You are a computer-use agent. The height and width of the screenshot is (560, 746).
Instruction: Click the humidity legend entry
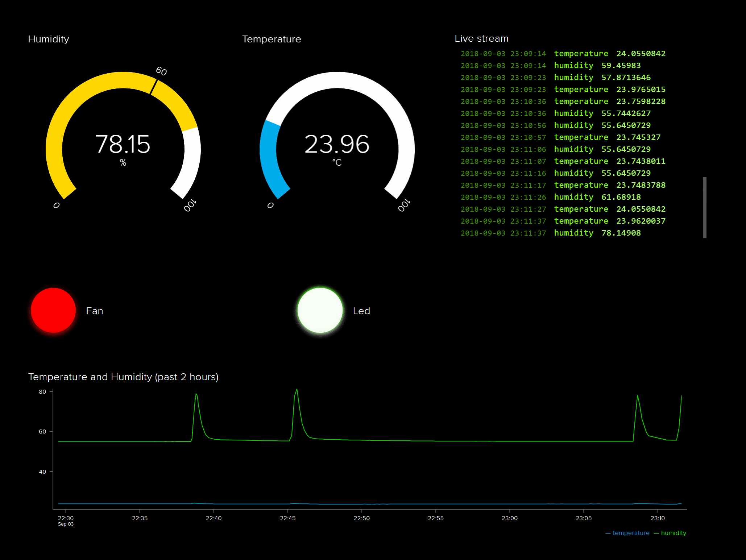pyautogui.click(x=673, y=533)
